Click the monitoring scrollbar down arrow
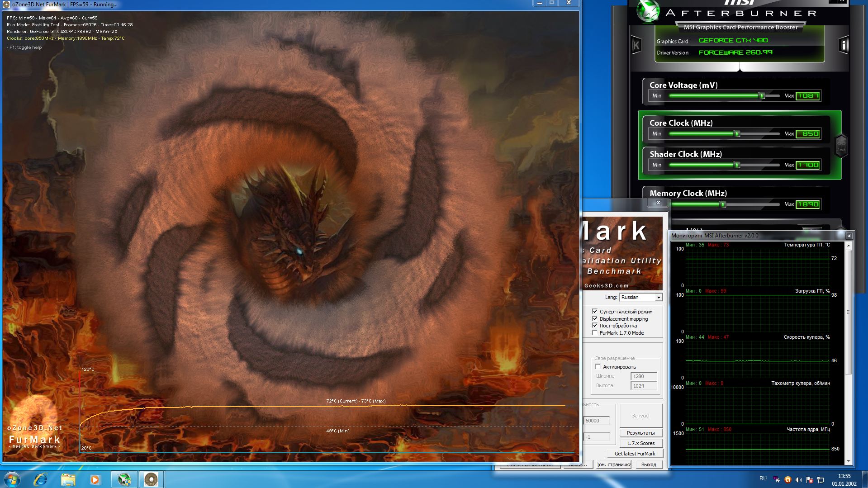868x488 pixels. click(x=848, y=461)
